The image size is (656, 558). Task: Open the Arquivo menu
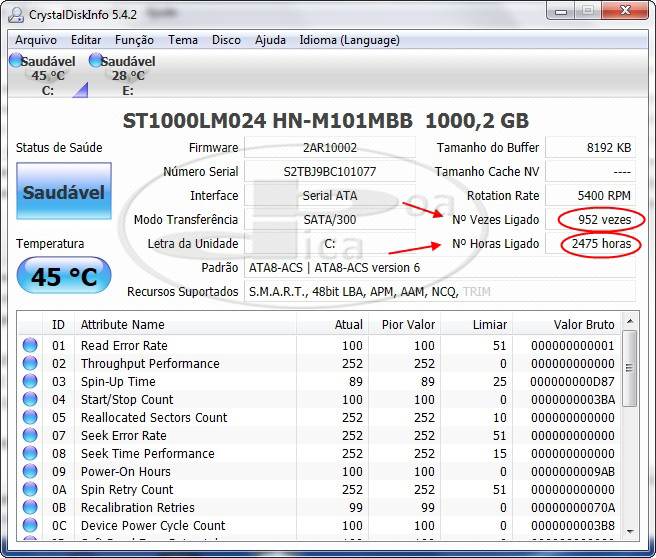(x=36, y=40)
